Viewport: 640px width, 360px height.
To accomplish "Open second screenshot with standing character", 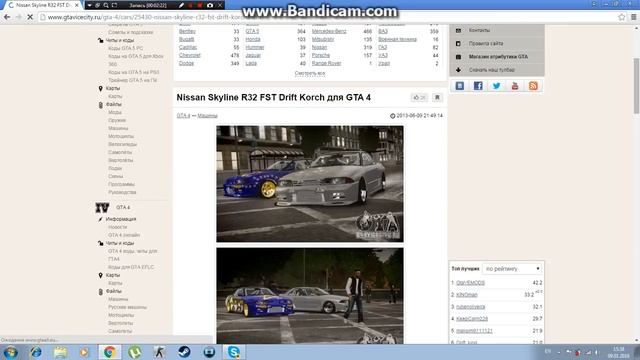I will tap(310, 296).
